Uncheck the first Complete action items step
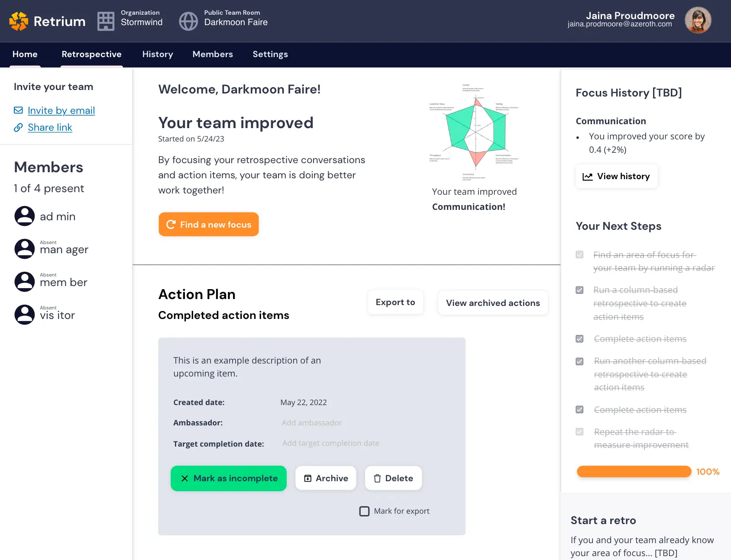This screenshot has width=731, height=560. coord(579,339)
